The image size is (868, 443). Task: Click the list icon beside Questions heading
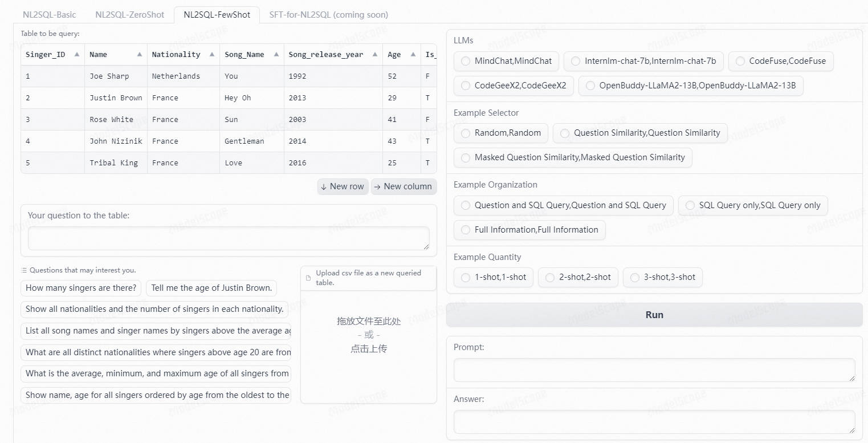coord(24,270)
